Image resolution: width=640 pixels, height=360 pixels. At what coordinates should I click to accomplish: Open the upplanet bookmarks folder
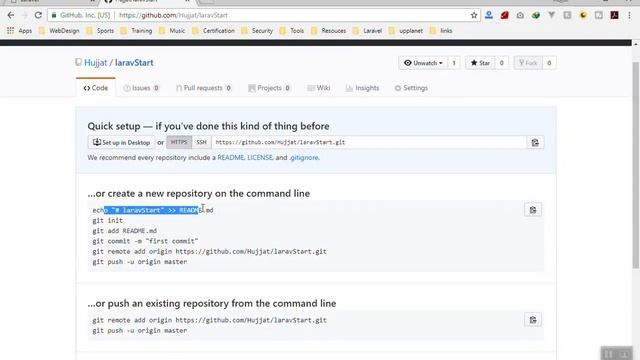pyautogui.click(x=406, y=31)
